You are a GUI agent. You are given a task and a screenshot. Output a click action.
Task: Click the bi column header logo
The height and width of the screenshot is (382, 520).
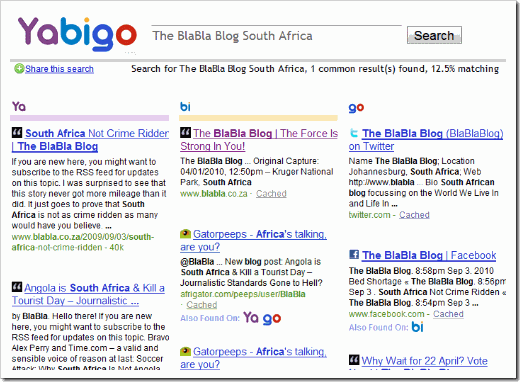[x=185, y=107]
